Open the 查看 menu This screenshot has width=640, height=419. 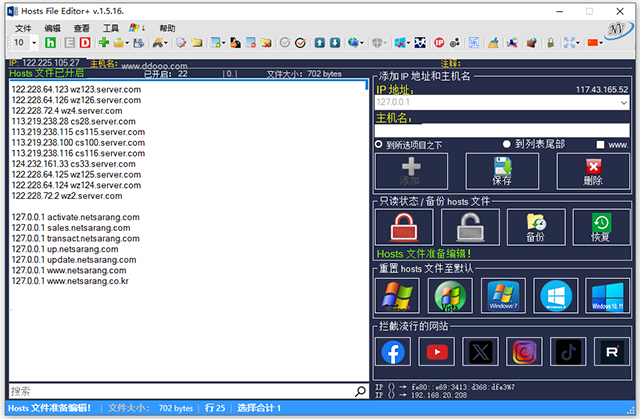(x=81, y=28)
